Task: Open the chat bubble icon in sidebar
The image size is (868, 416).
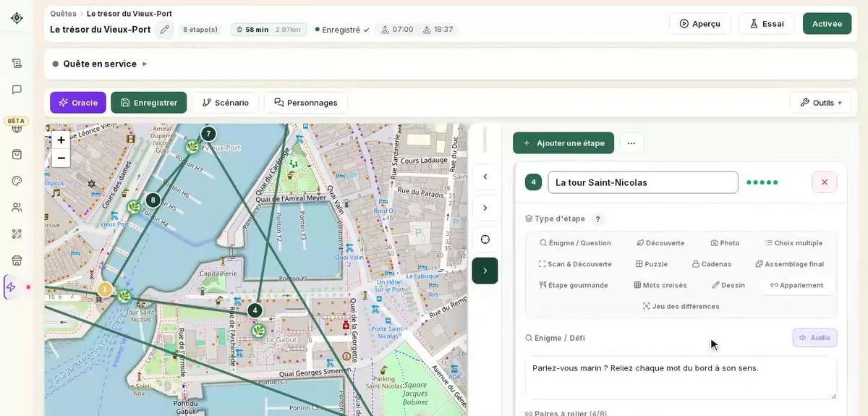Action: (x=17, y=90)
